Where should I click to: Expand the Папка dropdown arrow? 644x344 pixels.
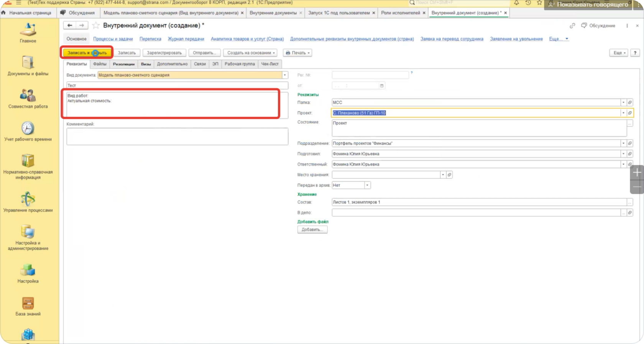623,102
